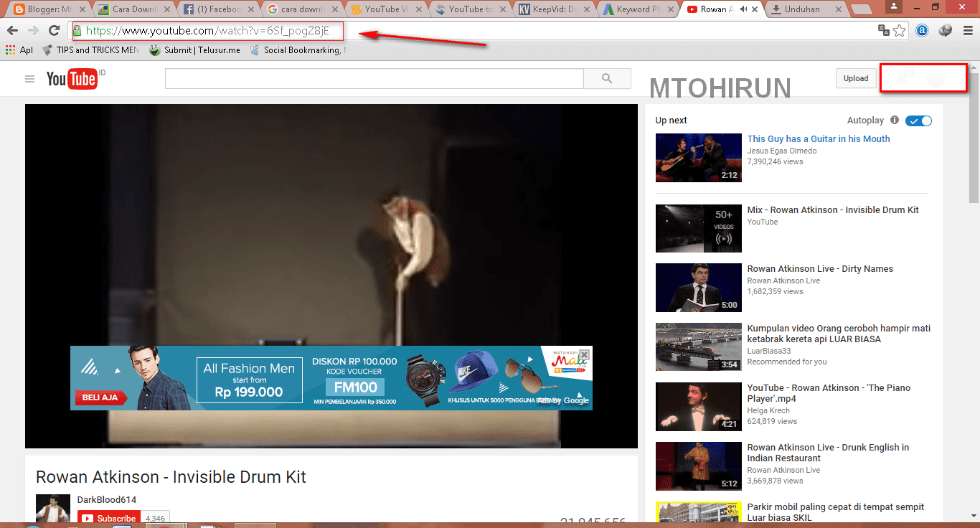This screenshot has width=980, height=528.
Task: Open the translate icon in address bar
Action: pos(884,31)
